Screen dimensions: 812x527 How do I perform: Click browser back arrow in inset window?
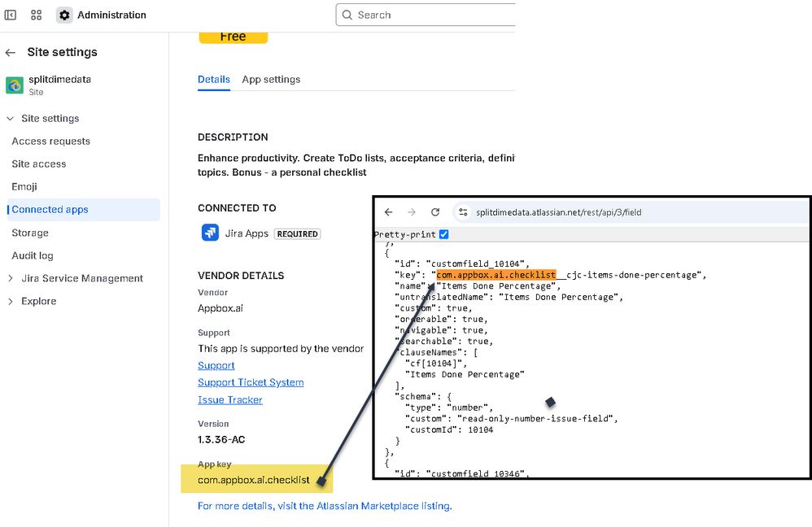click(x=388, y=212)
